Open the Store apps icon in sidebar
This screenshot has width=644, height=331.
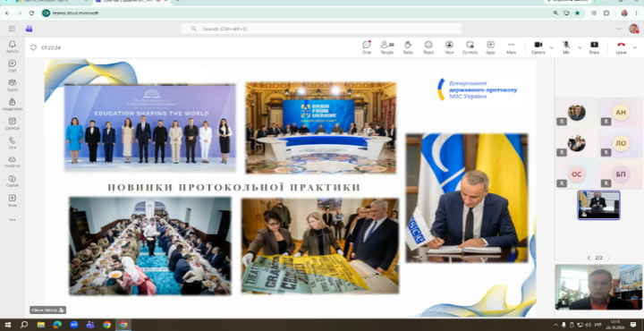[x=13, y=200]
